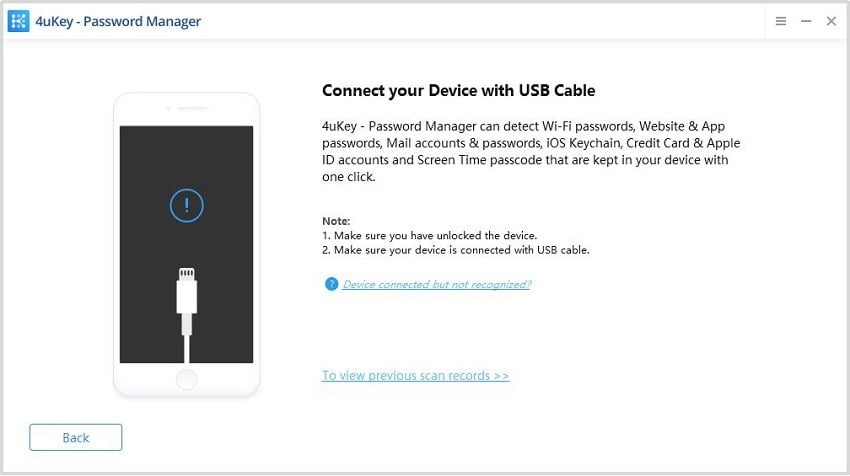This screenshot has width=850, height=476.
Task: Click the "Note:" label
Action: [337, 221]
